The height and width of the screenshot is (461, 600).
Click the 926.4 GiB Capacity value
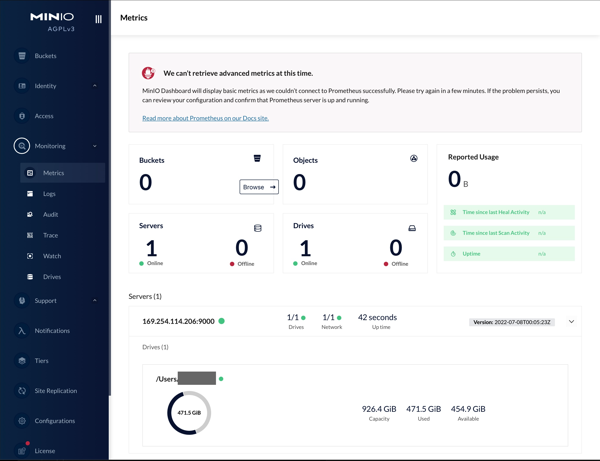(x=379, y=409)
